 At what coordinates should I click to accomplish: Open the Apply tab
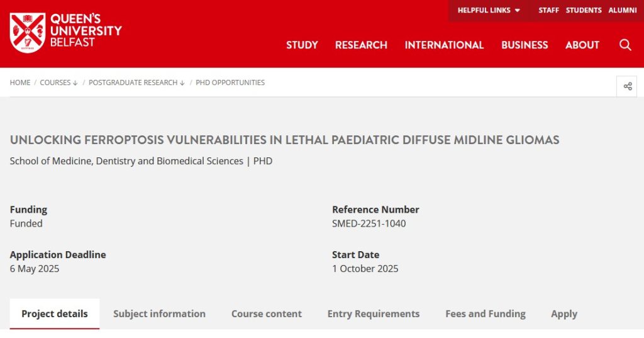[x=564, y=313]
